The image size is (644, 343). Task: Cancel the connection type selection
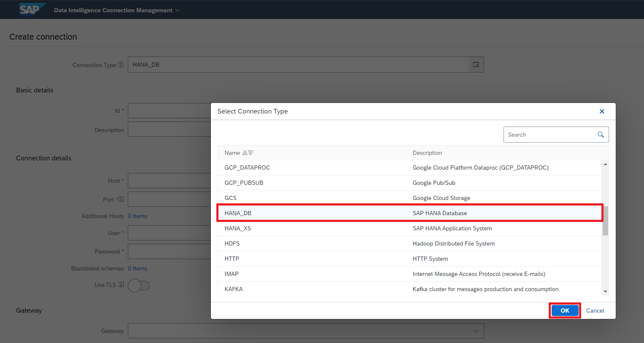[595, 311]
